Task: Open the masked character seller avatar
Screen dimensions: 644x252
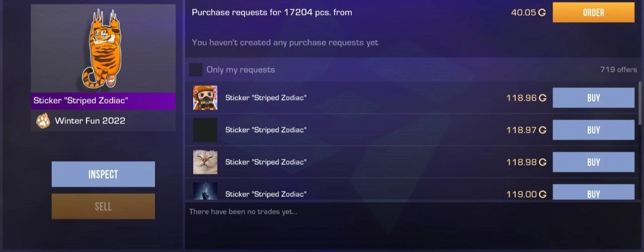Action: pyautogui.click(x=205, y=98)
